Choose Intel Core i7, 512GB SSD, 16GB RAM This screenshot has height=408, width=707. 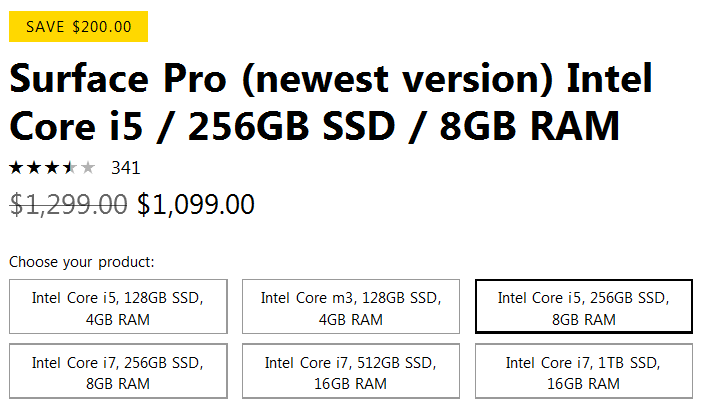tap(350, 372)
